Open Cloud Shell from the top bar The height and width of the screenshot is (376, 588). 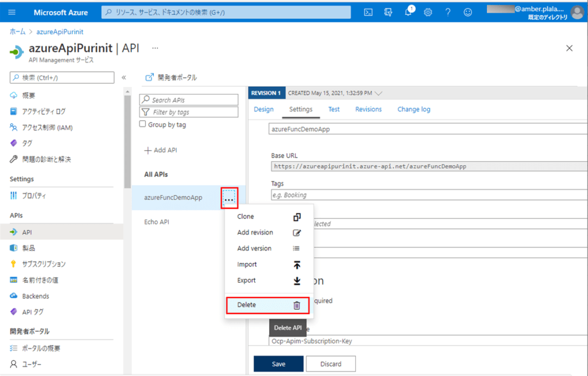pos(367,11)
